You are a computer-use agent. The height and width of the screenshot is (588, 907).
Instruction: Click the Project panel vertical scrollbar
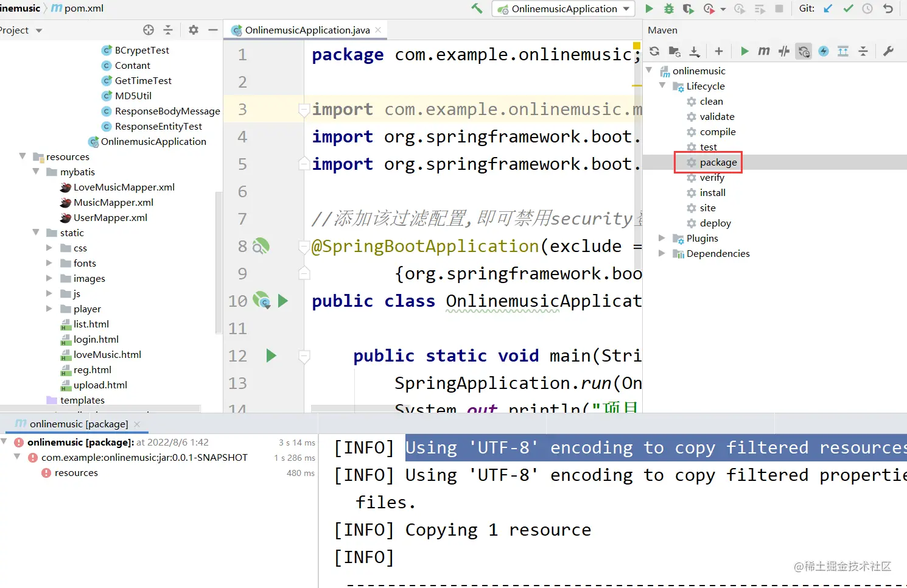219,262
